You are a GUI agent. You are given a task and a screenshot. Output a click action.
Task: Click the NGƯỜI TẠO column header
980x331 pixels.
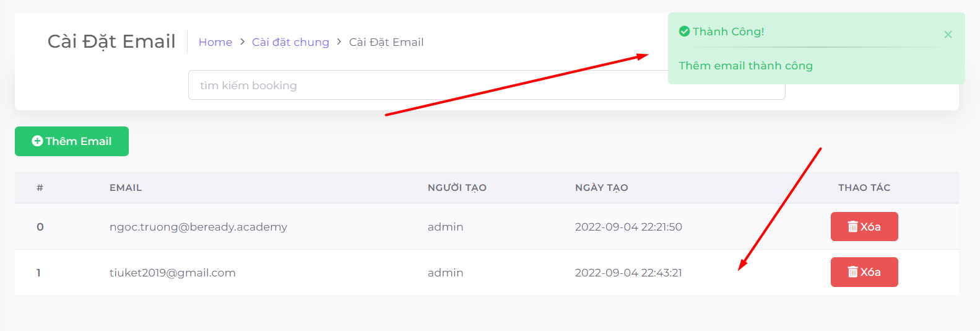click(457, 188)
